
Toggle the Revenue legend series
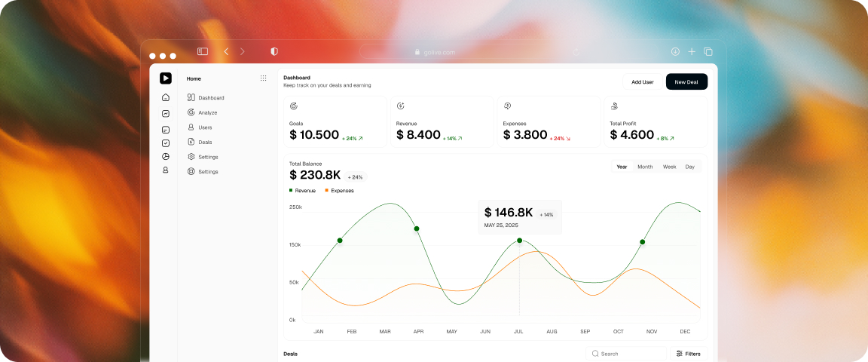point(303,191)
